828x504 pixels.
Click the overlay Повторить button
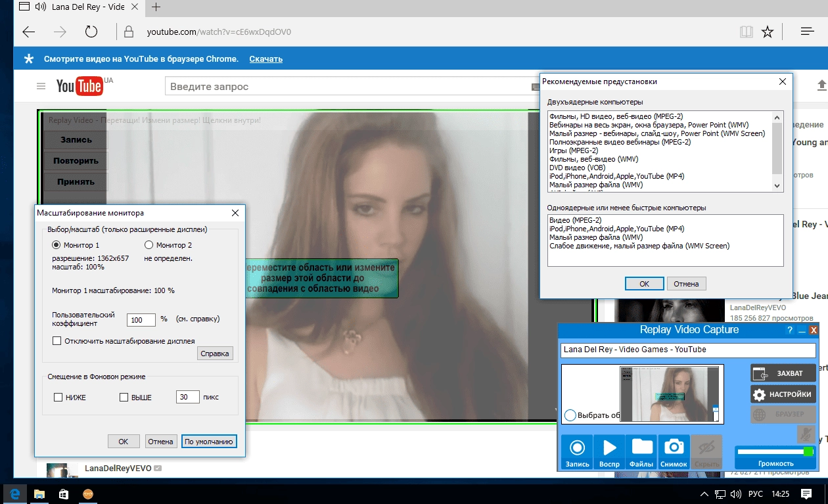(x=76, y=161)
